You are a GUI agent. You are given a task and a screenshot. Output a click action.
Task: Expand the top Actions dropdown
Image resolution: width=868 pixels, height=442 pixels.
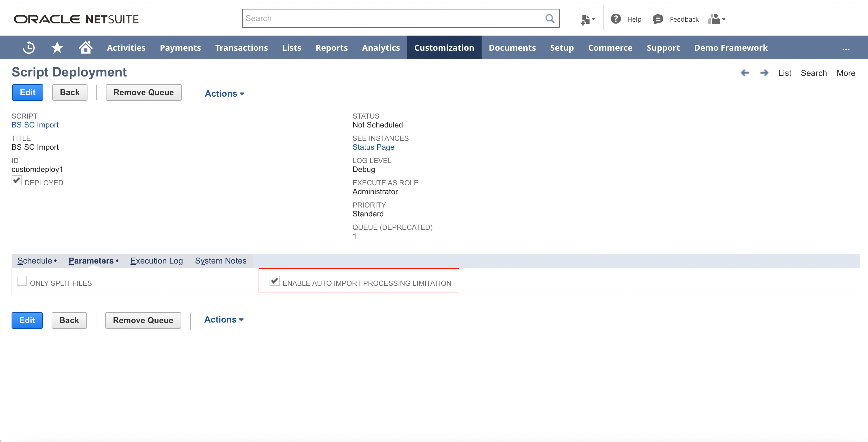point(224,94)
